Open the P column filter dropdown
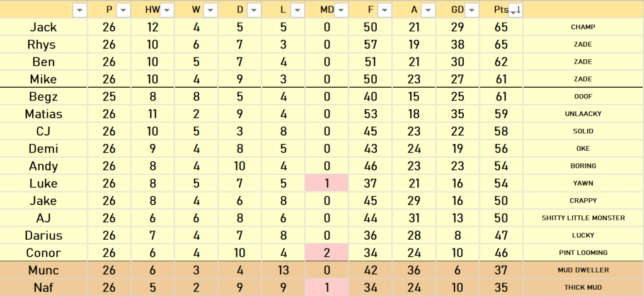The image size is (644, 296). coord(123,10)
